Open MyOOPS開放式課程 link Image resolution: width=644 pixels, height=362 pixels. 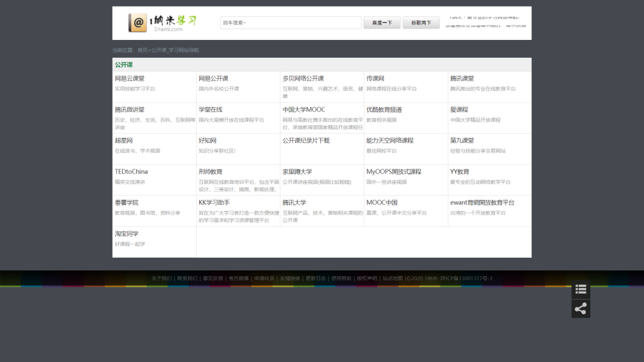pyautogui.click(x=394, y=172)
